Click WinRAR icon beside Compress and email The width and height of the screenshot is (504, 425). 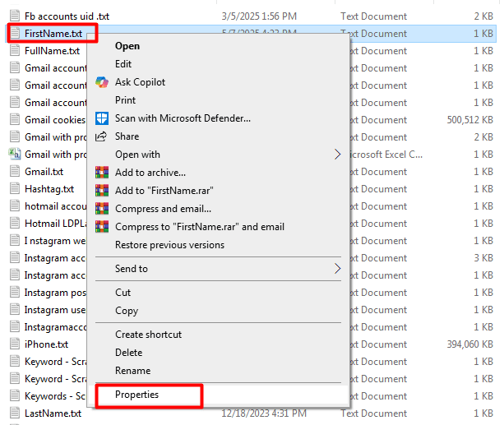[x=102, y=209]
